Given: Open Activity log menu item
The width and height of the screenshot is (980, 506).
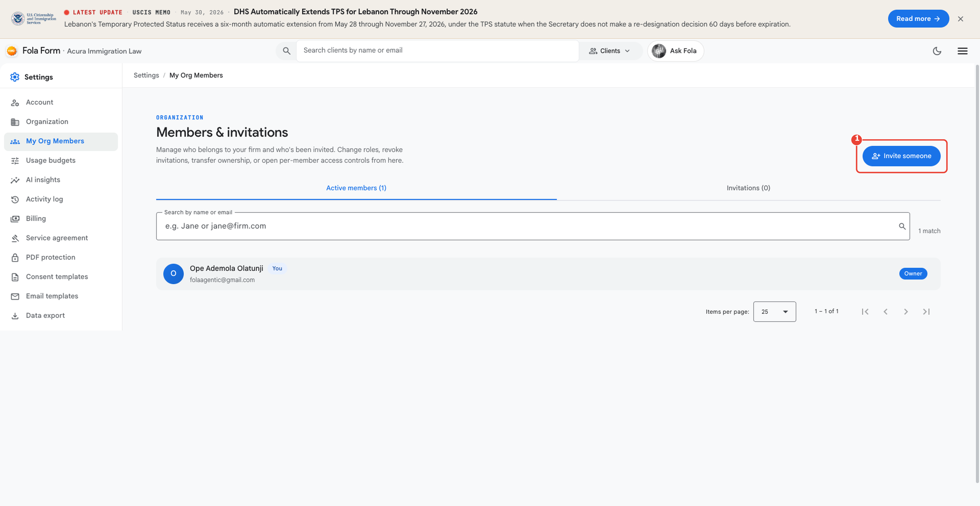Looking at the screenshot, I should coord(61,199).
